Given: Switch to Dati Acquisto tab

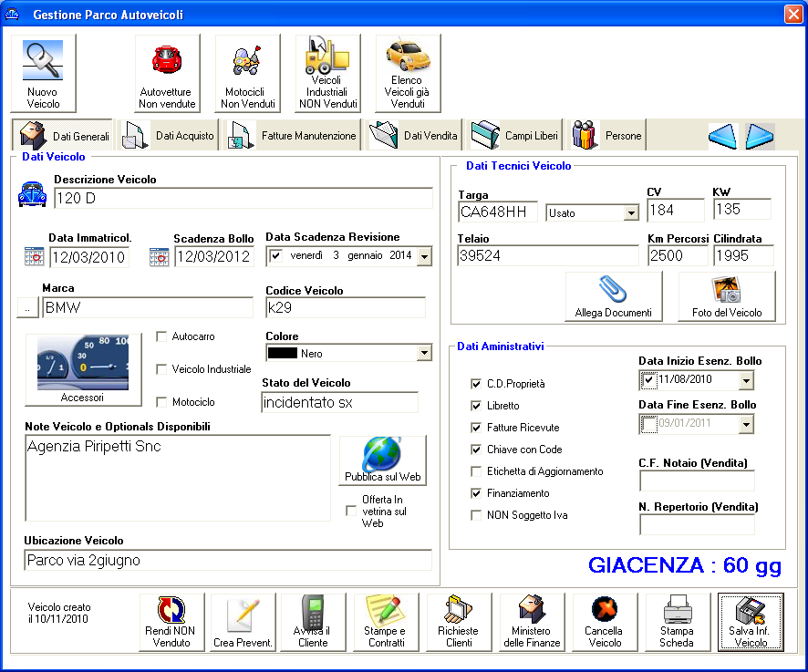Looking at the screenshot, I should tap(168, 136).
